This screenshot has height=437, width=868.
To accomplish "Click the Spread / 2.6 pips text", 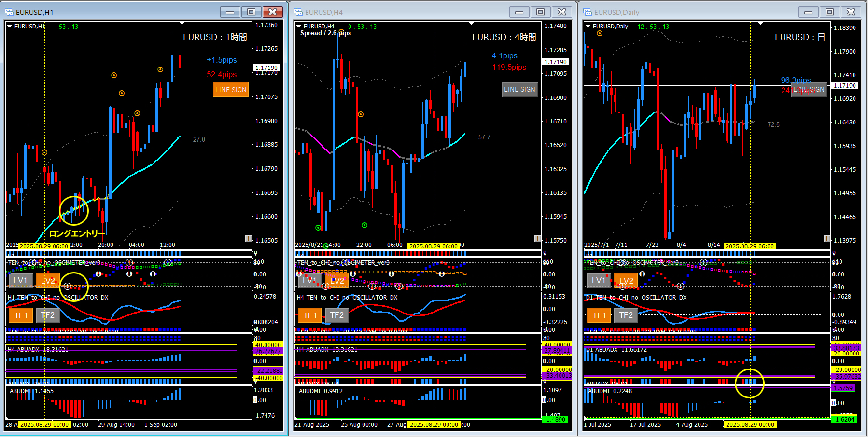I will click(325, 33).
